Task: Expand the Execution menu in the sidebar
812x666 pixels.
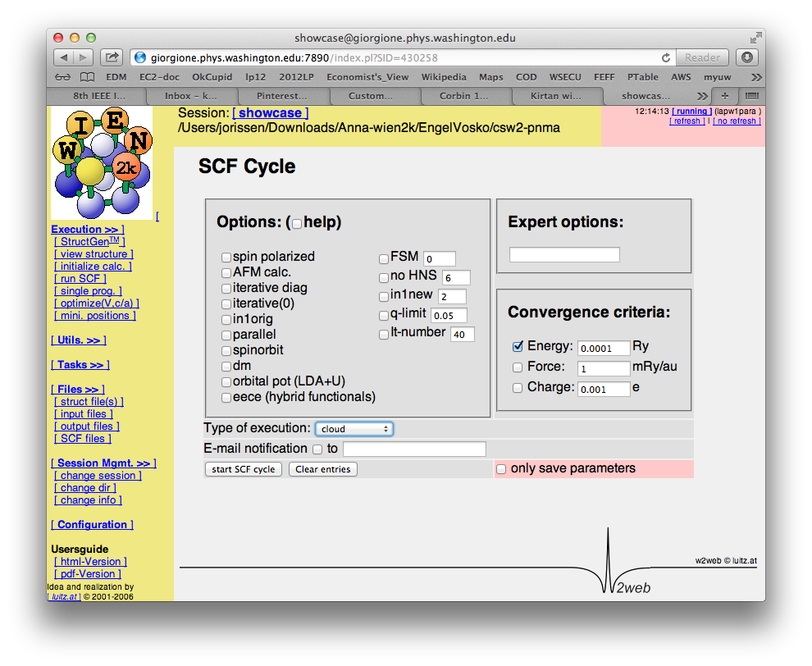Action: pyautogui.click(x=87, y=230)
